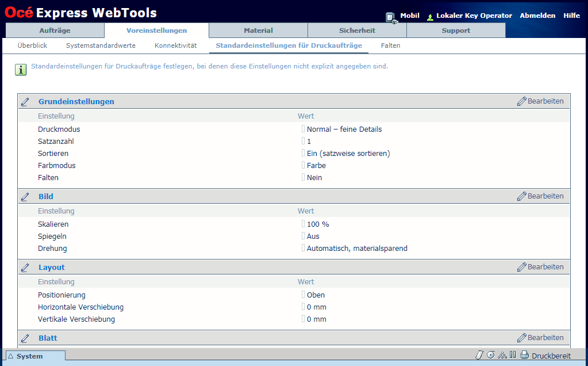Expand the System panel at bottom left

coord(34,356)
